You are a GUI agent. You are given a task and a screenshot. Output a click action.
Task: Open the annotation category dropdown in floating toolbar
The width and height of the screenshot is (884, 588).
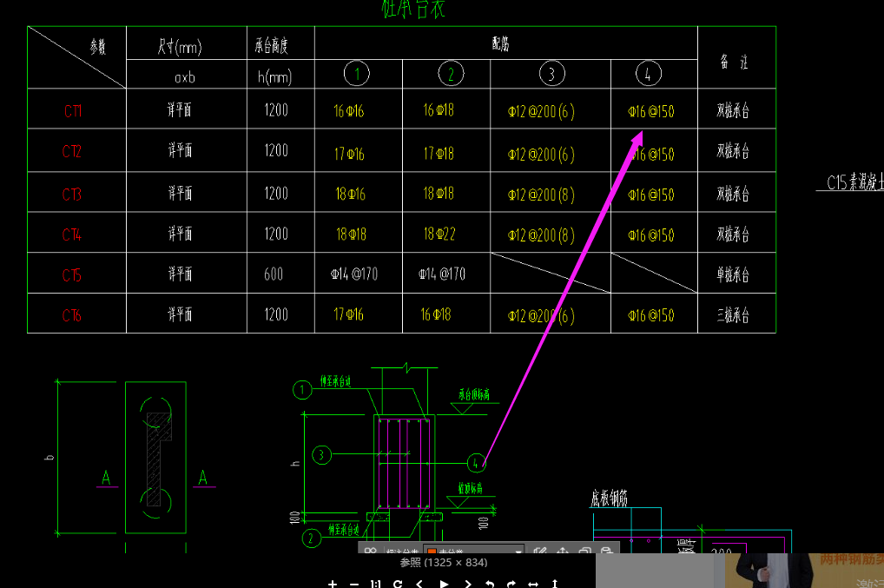pyautogui.click(x=473, y=550)
